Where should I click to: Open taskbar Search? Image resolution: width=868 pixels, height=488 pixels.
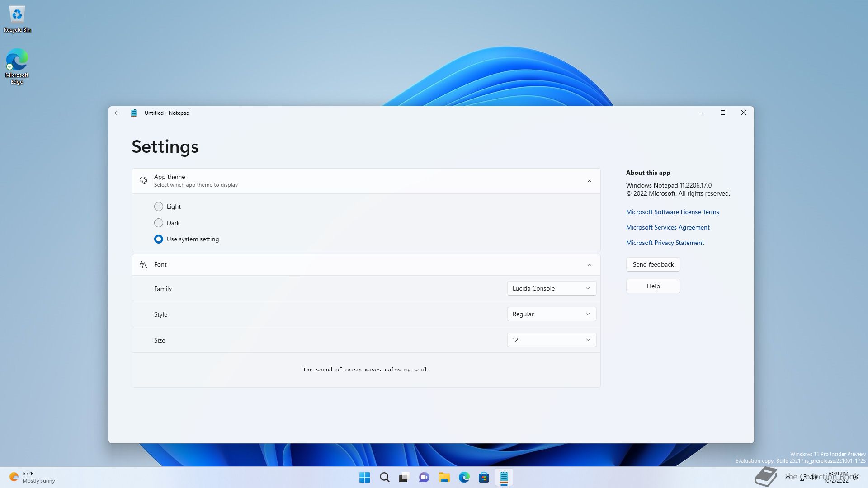(385, 477)
